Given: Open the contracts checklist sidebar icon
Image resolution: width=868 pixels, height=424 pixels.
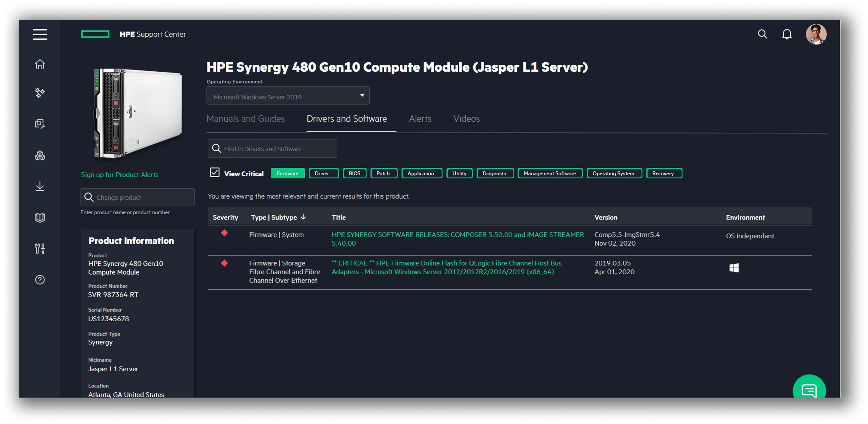Looking at the screenshot, I should 40,124.
